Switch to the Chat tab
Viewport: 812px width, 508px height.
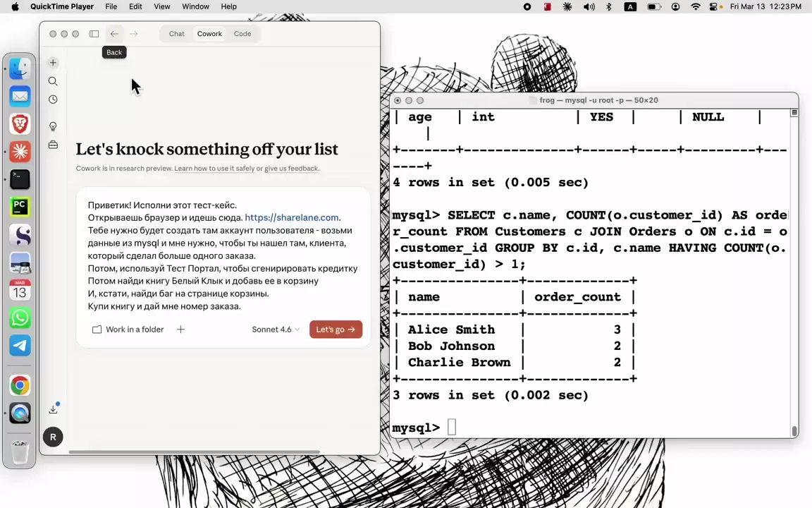pos(176,34)
